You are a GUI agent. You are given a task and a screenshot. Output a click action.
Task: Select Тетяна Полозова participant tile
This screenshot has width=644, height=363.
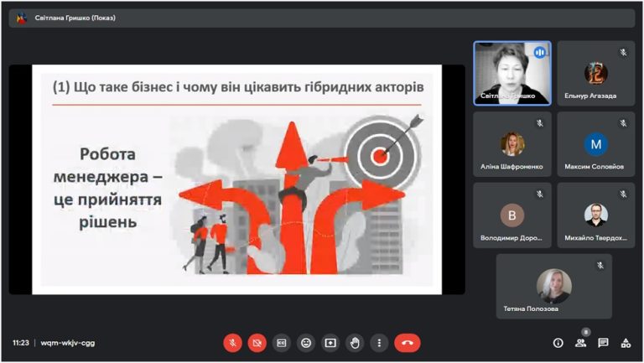pyautogui.click(x=554, y=287)
